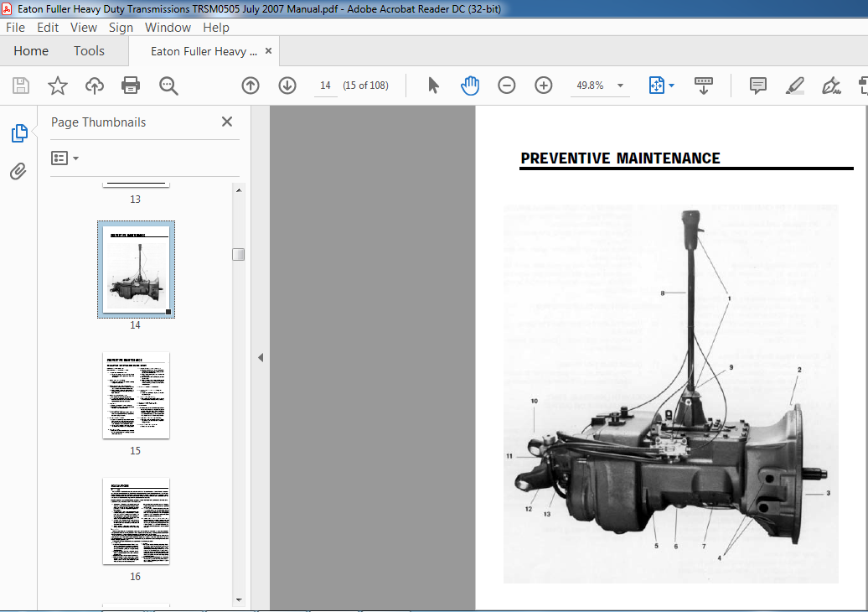Select page 15 thumbnail
Image resolution: width=868 pixels, height=612 pixels.
point(137,396)
